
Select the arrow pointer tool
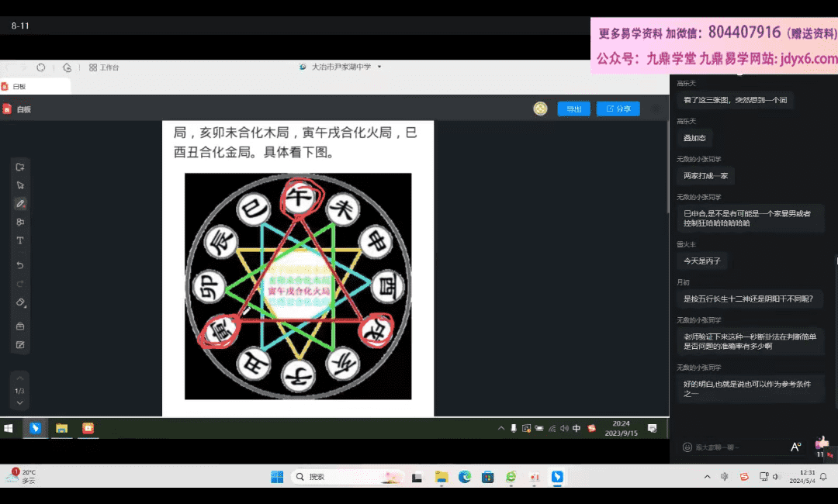20,185
